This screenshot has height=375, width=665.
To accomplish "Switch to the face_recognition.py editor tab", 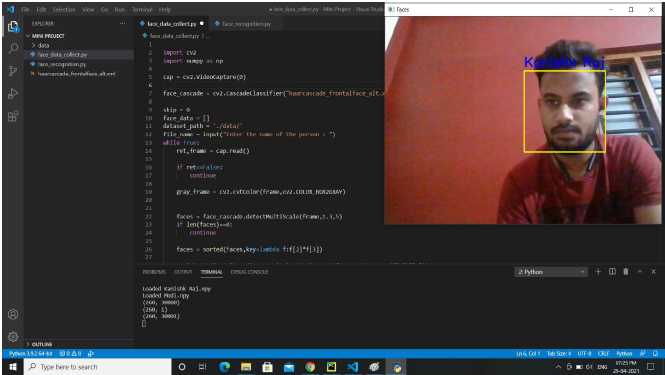I will point(246,24).
